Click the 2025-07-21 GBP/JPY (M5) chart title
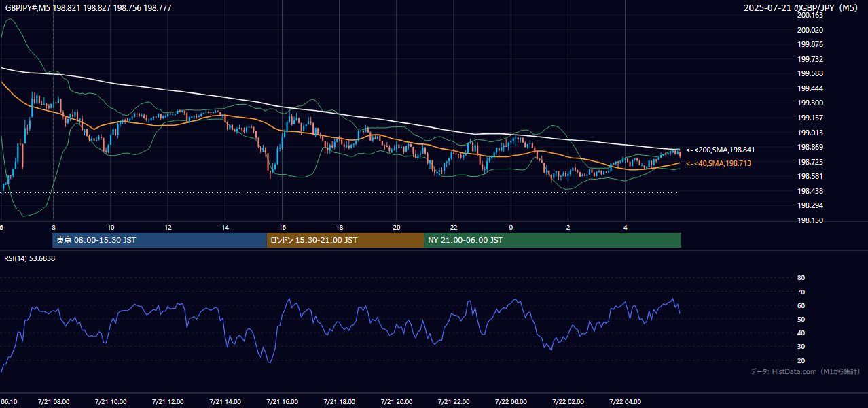This screenshot has height=408, width=868. pos(802,8)
